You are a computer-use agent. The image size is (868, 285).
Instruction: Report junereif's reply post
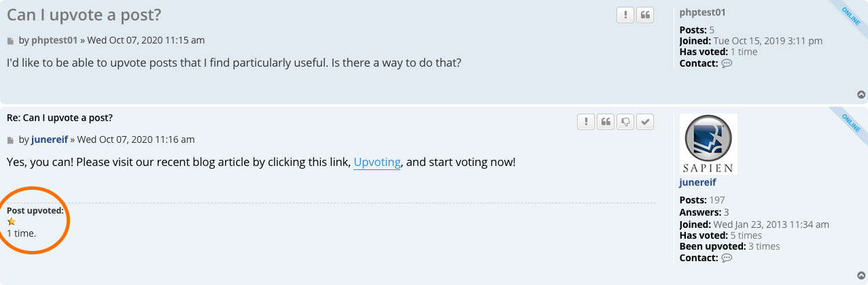tap(586, 122)
